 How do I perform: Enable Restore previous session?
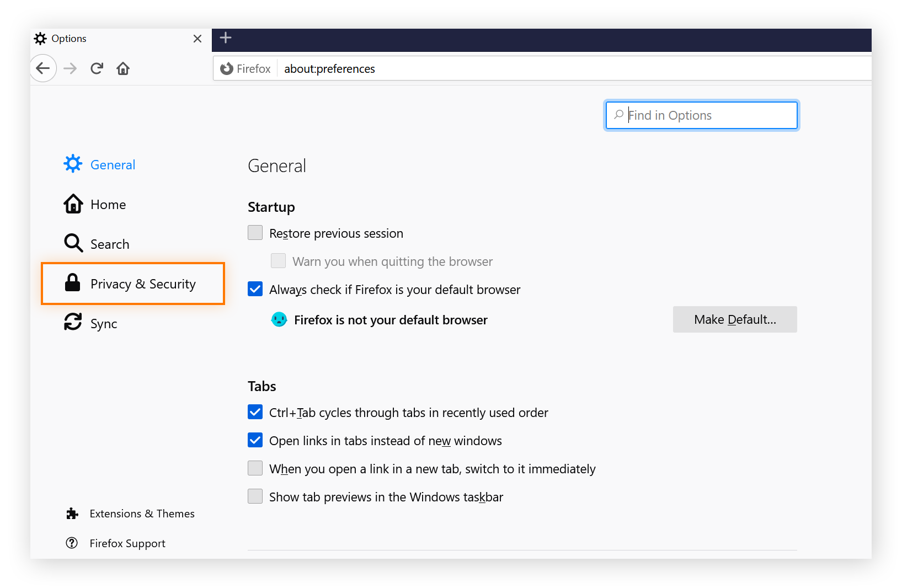(255, 233)
